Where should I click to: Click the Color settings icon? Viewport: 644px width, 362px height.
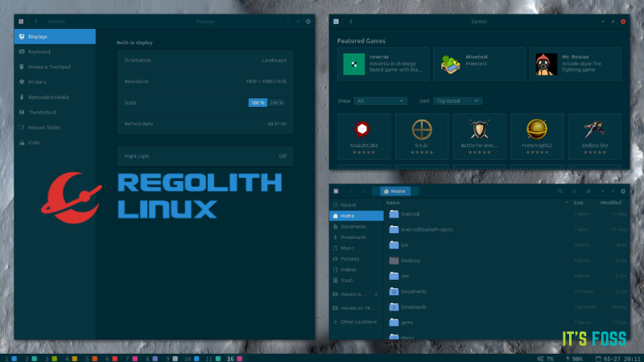[22, 143]
